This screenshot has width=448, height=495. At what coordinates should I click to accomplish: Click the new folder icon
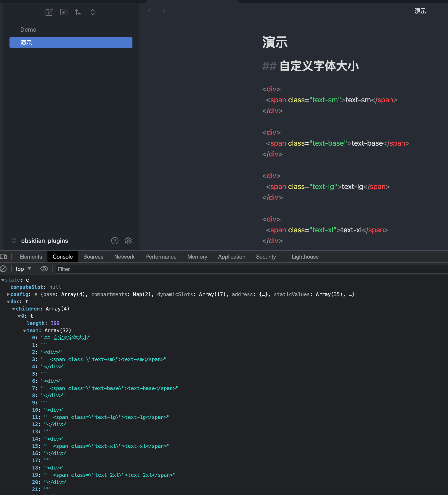(64, 12)
